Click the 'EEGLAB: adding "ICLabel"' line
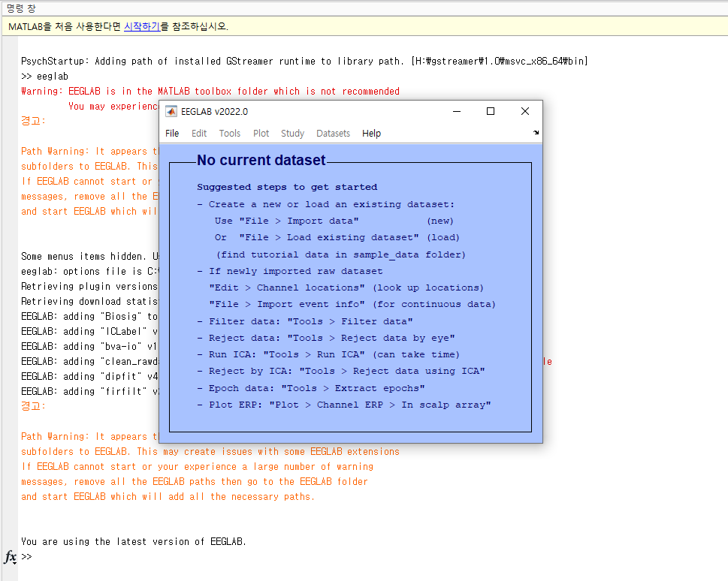 click(89, 331)
